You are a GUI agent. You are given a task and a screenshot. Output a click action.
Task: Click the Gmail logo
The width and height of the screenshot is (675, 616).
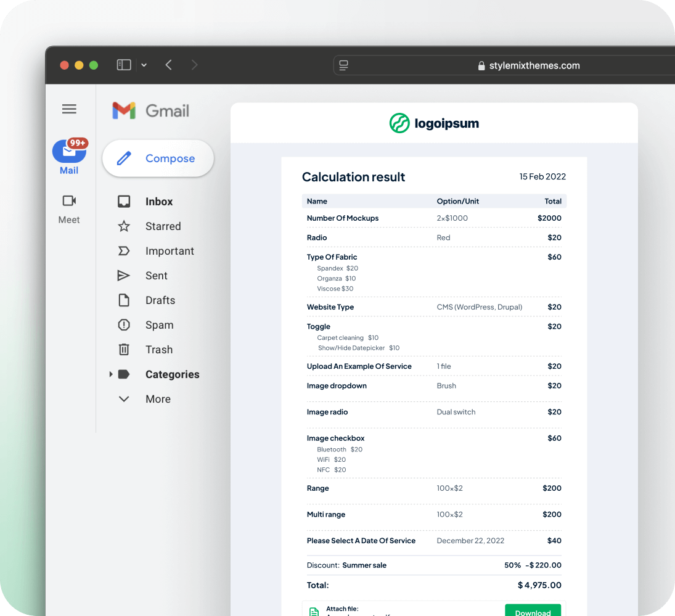151,111
